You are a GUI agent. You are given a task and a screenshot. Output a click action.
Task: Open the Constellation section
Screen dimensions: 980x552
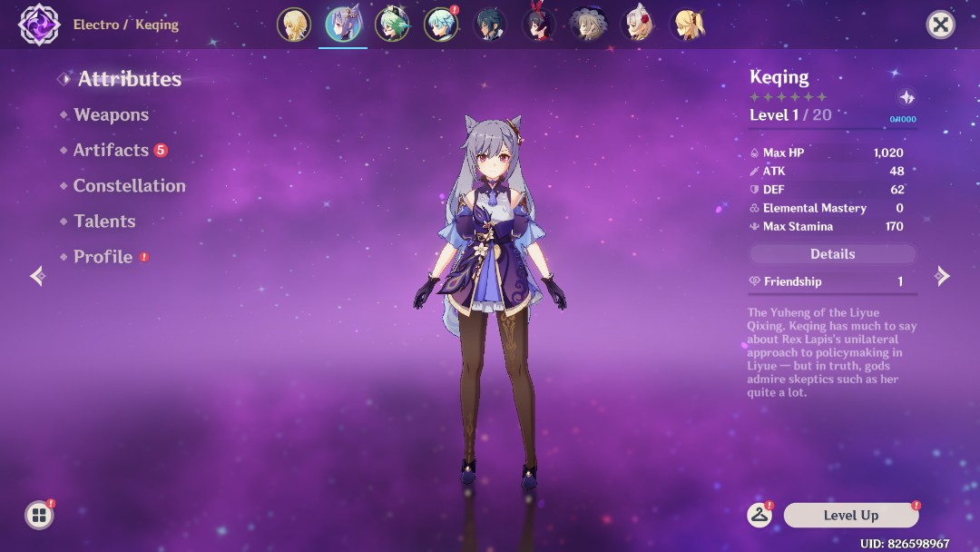(x=129, y=185)
